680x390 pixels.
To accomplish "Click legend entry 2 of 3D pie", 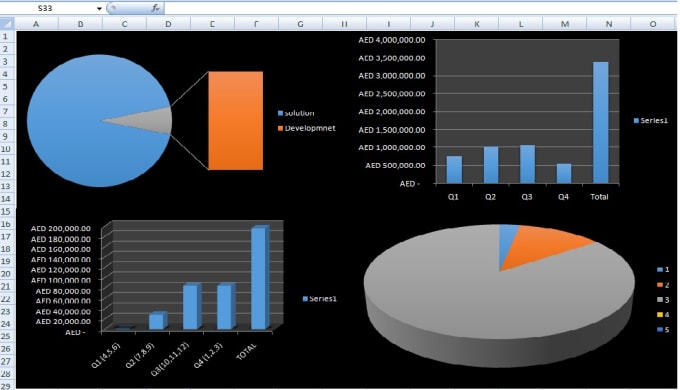I will click(x=663, y=285).
